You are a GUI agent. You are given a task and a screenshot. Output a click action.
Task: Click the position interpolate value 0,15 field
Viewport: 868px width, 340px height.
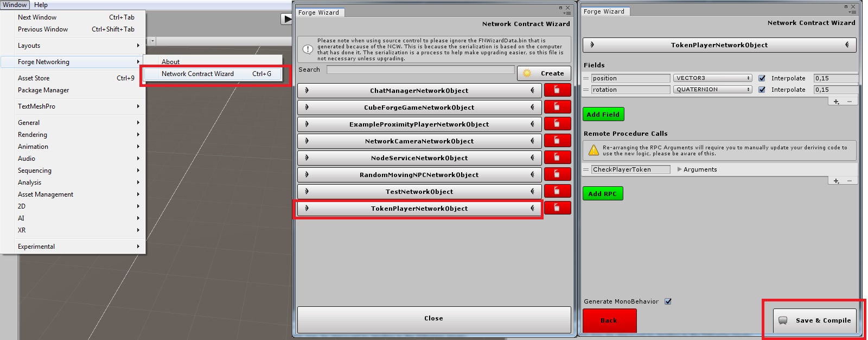click(x=836, y=78)
